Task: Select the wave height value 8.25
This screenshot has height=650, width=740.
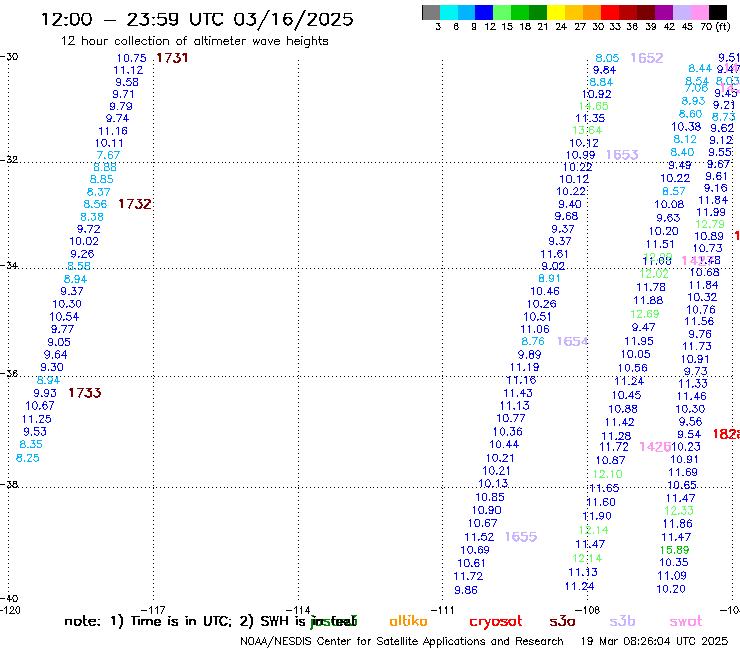Action: pos(28,458)
